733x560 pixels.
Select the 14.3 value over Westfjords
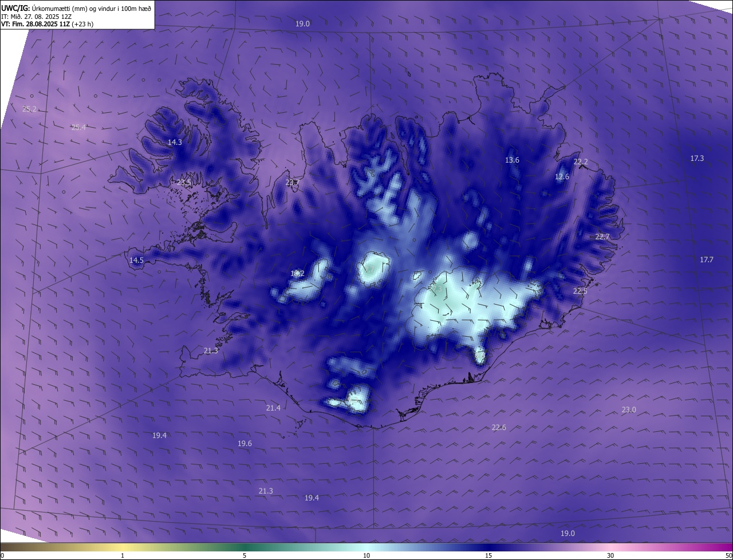(x=175, y=142)
